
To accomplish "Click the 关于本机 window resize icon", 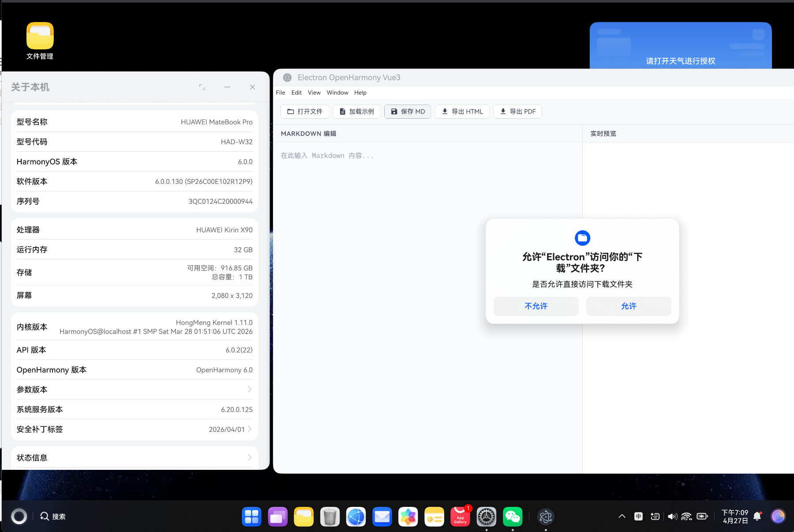I will [x=202, y=87].
